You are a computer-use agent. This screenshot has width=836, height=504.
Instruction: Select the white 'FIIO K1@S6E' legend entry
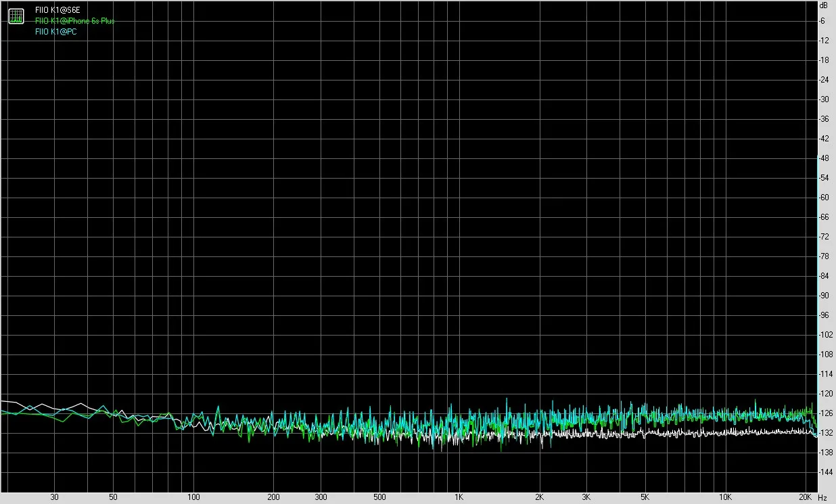click(x=57, y=11)
